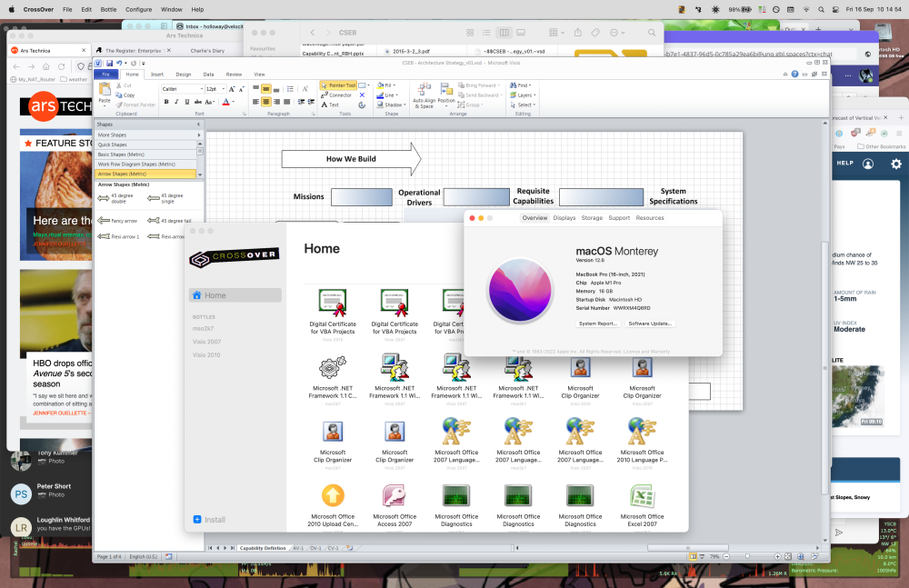
Task: Open the View tab in Visio ribbon
Action: (259, 75)
